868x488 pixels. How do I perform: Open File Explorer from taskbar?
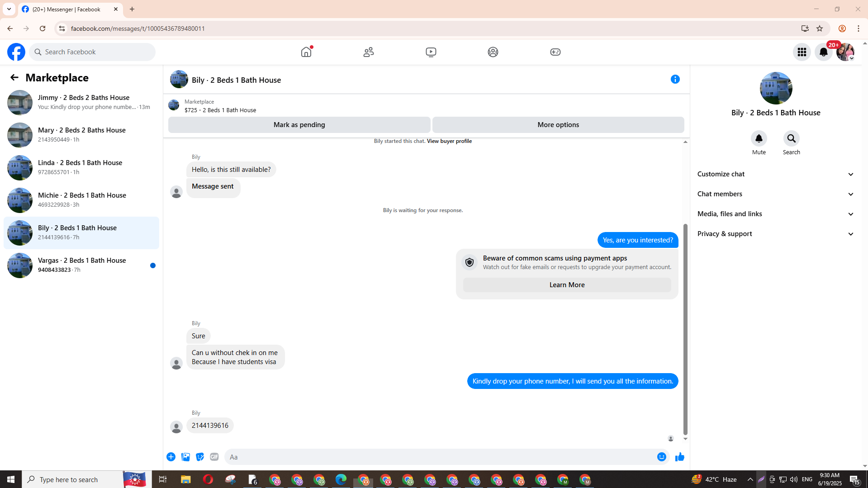tap(186, 479)
